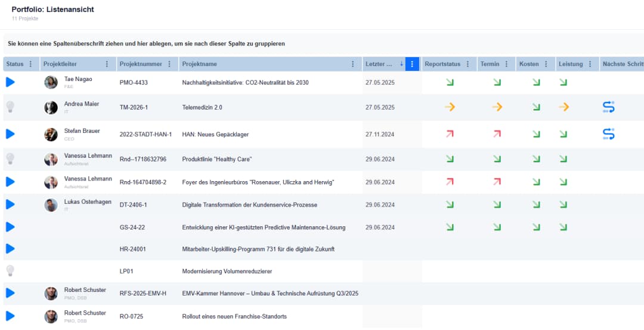This screenshot has width=644, height=330.
Task: Click the play status icon for RFS-2025-EMV-H
Action: pyautogui.click(x=10, y=293)
